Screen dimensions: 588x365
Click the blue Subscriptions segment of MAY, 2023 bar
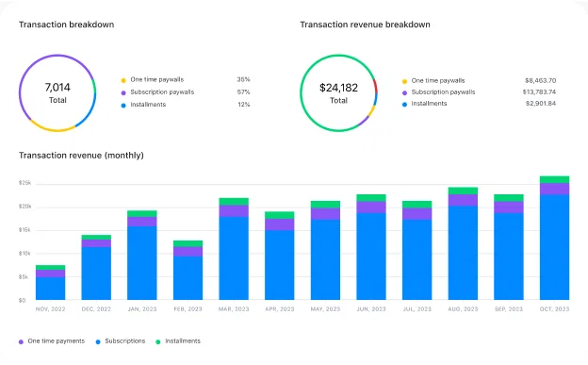coord(325,259)
